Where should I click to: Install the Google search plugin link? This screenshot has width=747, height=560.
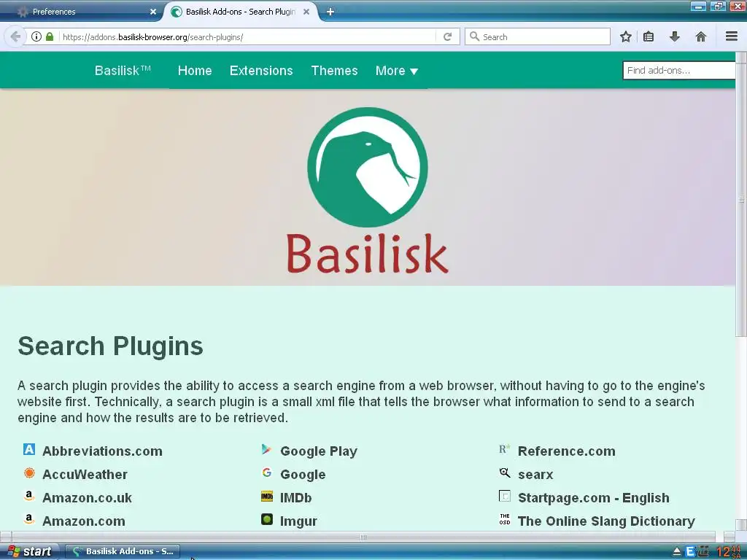click(303, 474)
